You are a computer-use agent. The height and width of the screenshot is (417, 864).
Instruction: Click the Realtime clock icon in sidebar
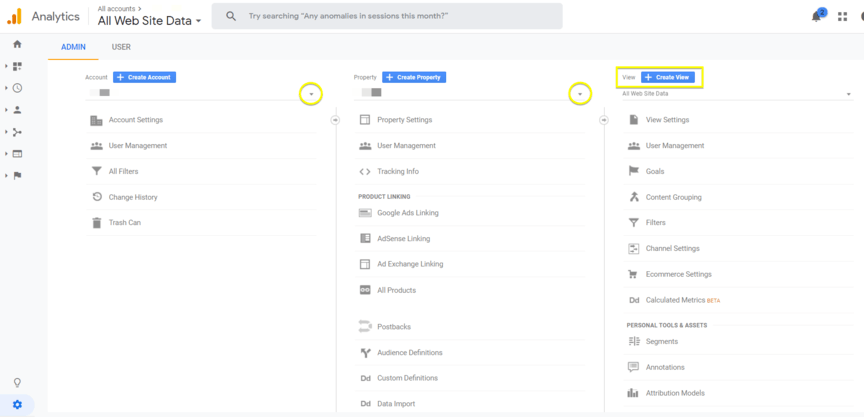point(17,88)
